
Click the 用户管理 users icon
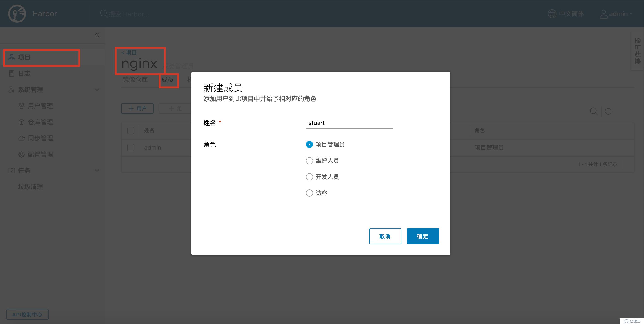click(22, 106)
